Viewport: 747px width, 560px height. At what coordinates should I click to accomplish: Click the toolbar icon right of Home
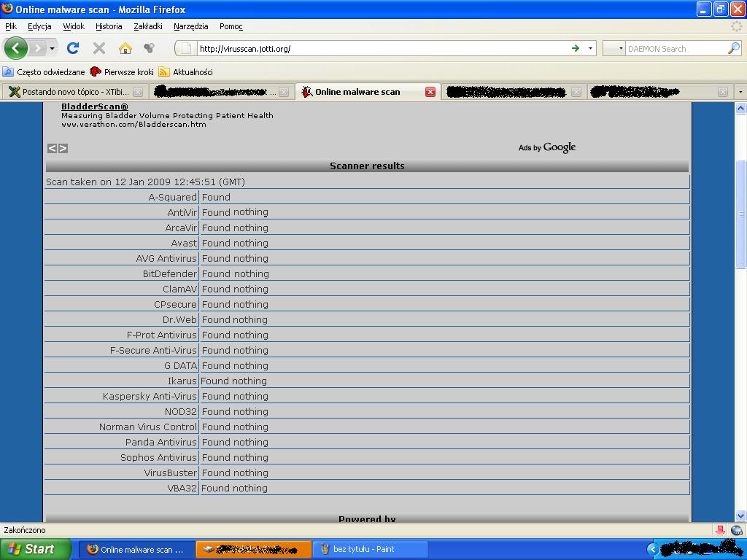coord(149,48)
